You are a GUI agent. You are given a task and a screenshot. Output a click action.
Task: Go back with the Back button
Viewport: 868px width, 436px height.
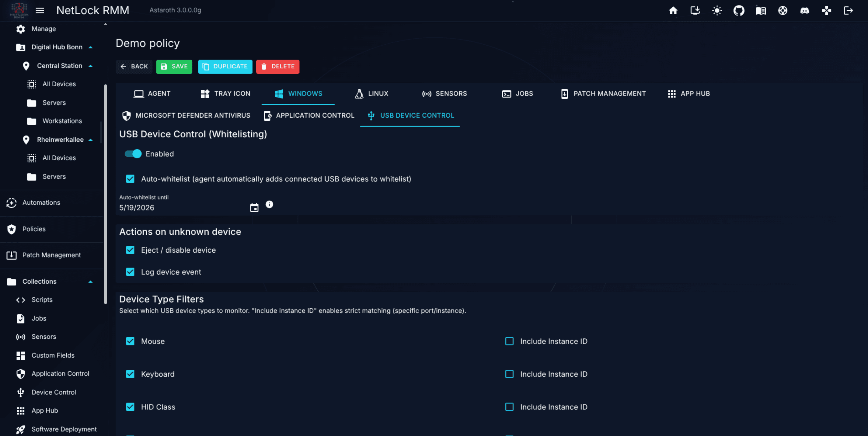tap(134, 66)
